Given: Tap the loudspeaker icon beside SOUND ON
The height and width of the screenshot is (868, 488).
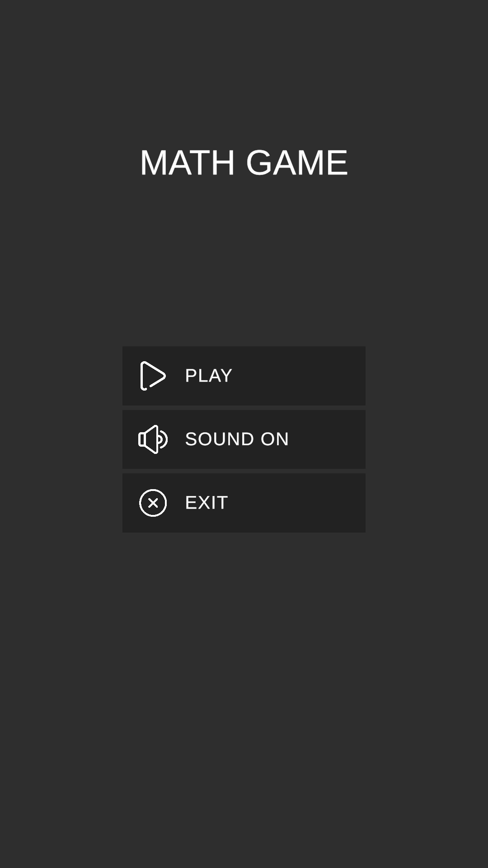Looking at the screenshot, I should [x=153, y=439].
